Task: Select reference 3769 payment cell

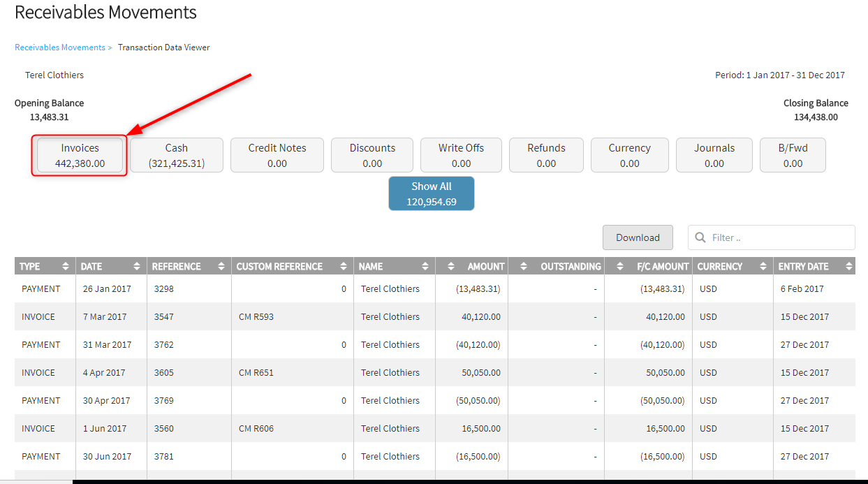Action: coord(164,400)
